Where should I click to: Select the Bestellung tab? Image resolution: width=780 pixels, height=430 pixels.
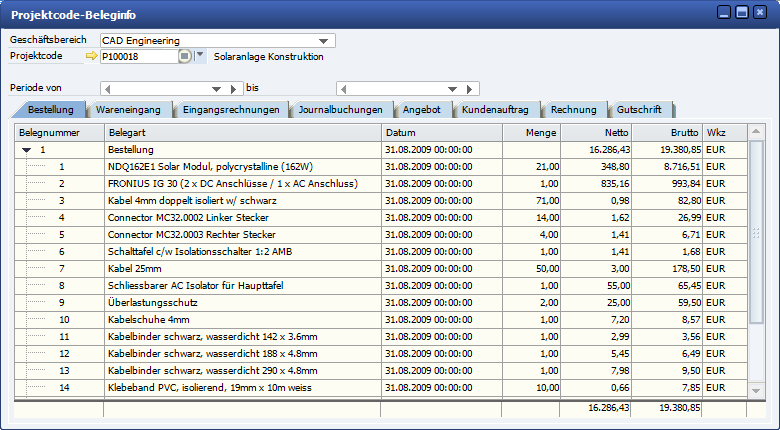tap(50, 109)
